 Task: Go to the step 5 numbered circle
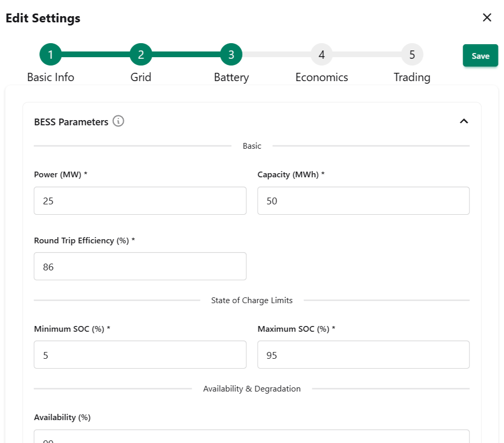click(x=412, y=55)
